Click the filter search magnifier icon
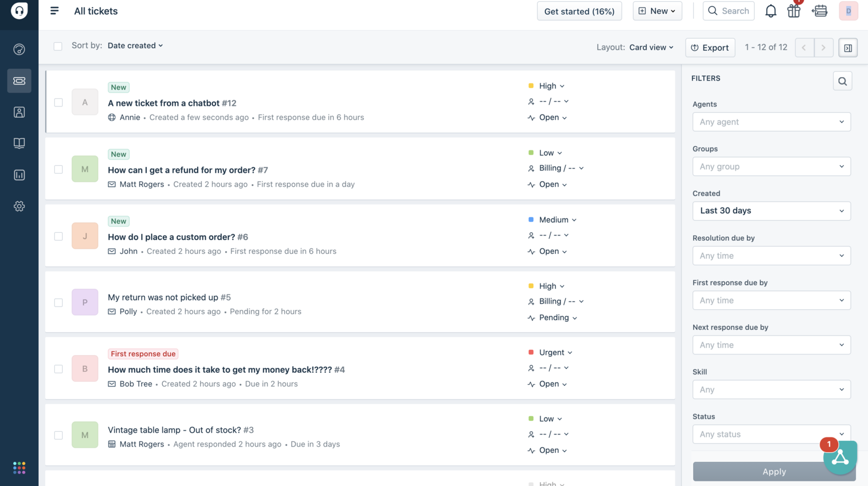 pos(842,81)
